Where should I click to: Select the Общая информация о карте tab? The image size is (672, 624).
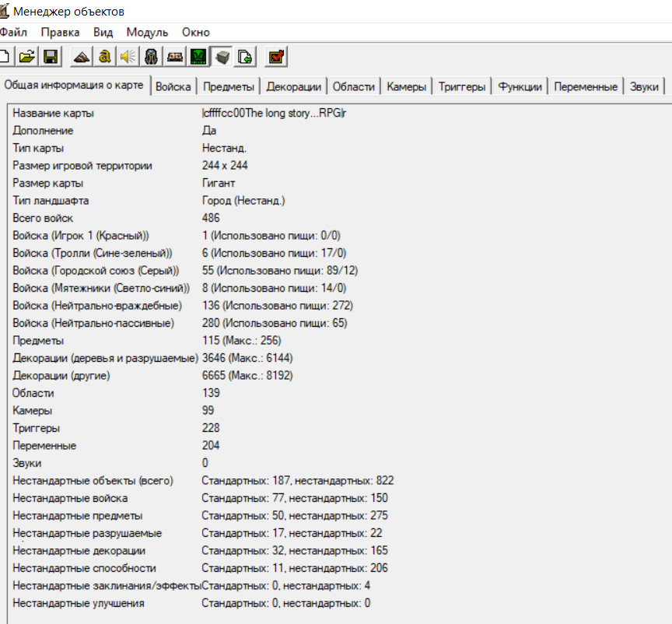coord(74,85)
